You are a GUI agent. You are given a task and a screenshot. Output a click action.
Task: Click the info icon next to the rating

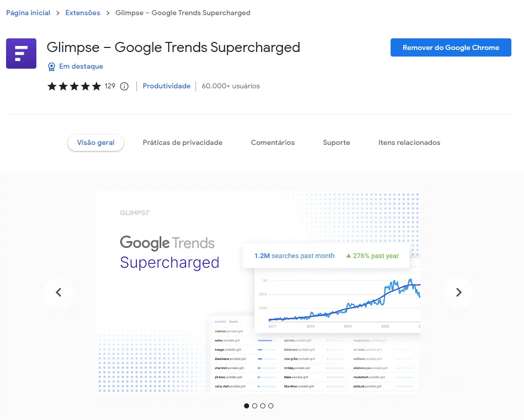point(124,86)
